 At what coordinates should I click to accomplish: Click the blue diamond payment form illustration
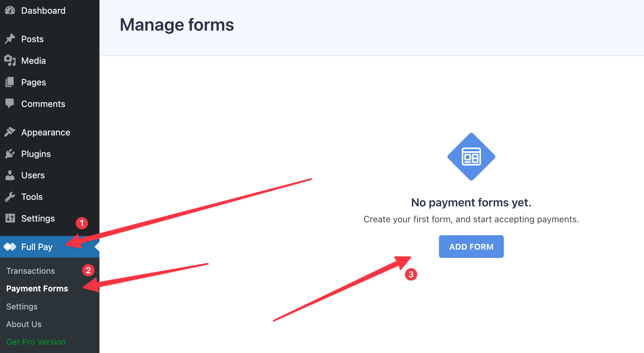471,157
